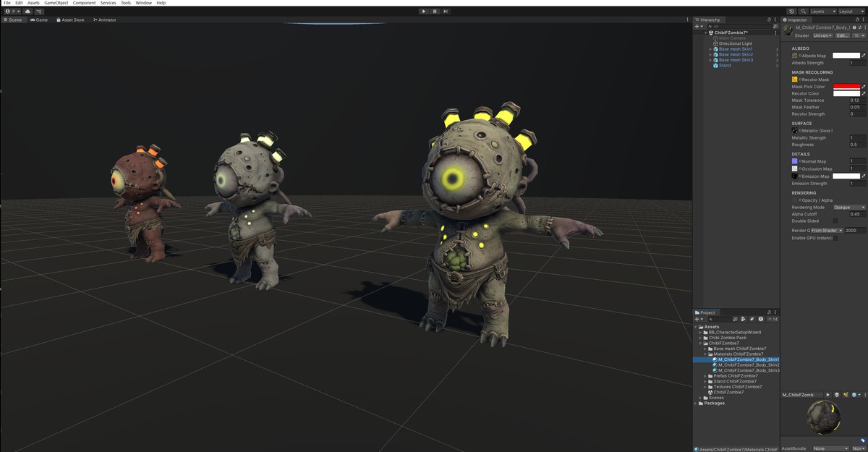Expand the Textures ChibiFZombie7 folder
The image size is (868, 452).
tap(706, 387)
